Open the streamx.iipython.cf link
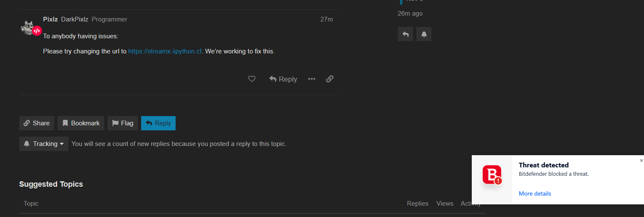 tap(165, 51)
